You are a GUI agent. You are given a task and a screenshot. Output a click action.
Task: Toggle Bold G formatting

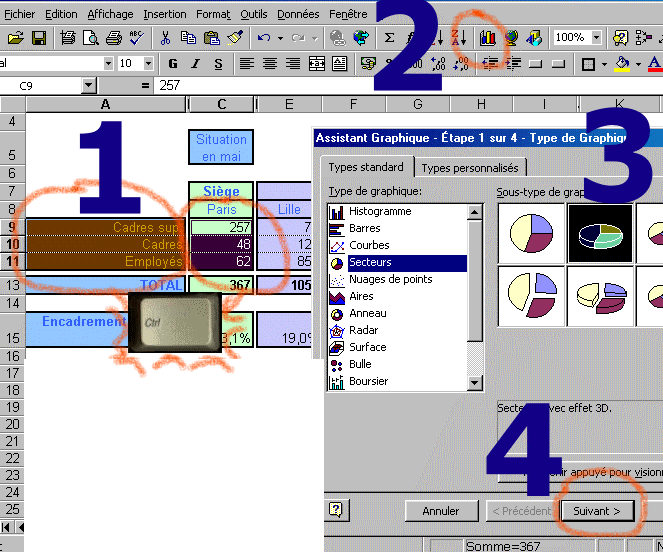click(173, 64)
